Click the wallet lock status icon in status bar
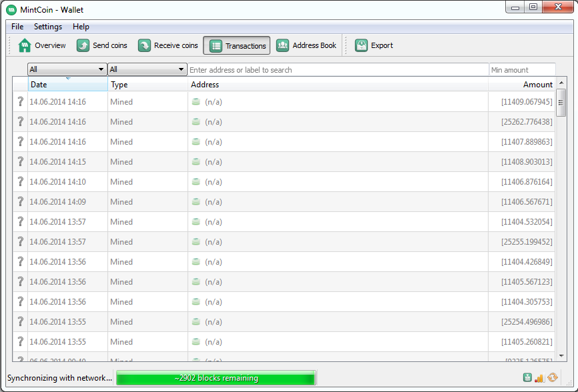This screenshot has height=392, width=578. [x=527, y=377]
